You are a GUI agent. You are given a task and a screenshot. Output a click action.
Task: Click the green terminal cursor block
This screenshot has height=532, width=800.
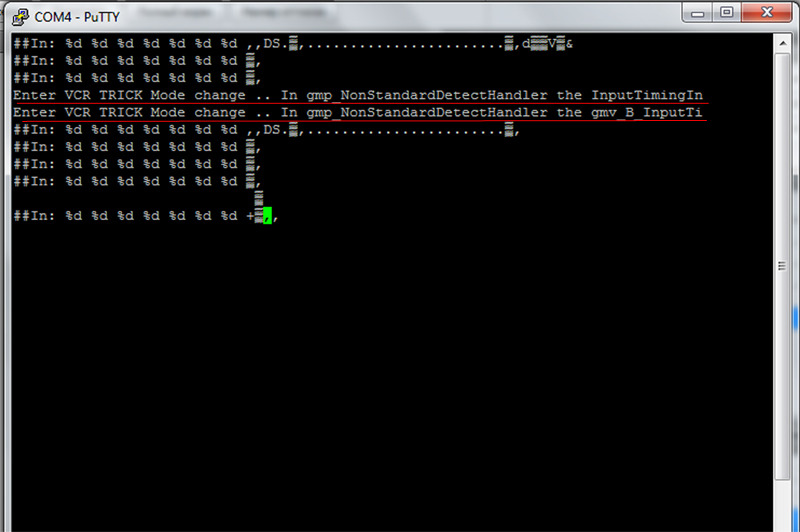coord(267,215)
